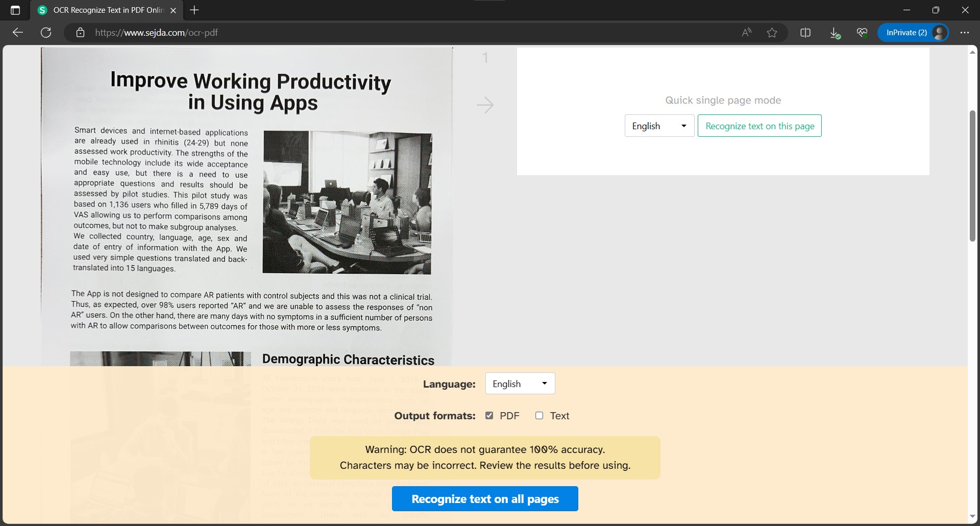Click the browser back arrow
Image resolution: width=980 pixels, height=526 pixels.
[18, 33]
